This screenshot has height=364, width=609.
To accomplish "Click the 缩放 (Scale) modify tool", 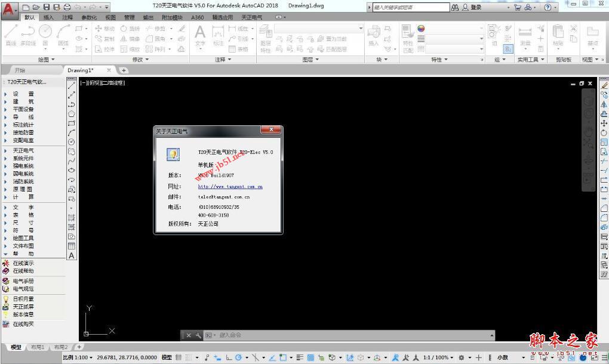I will 130,49.
